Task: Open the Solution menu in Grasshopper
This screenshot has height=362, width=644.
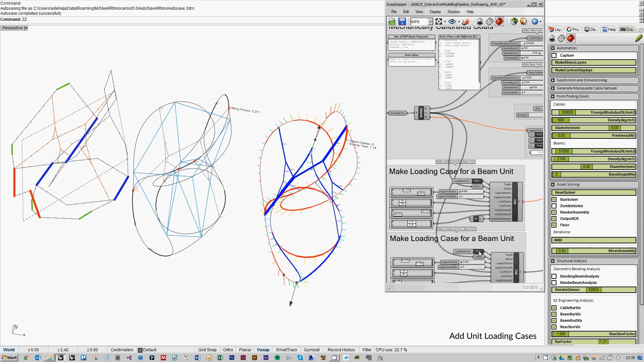Action: coord(453,12)
